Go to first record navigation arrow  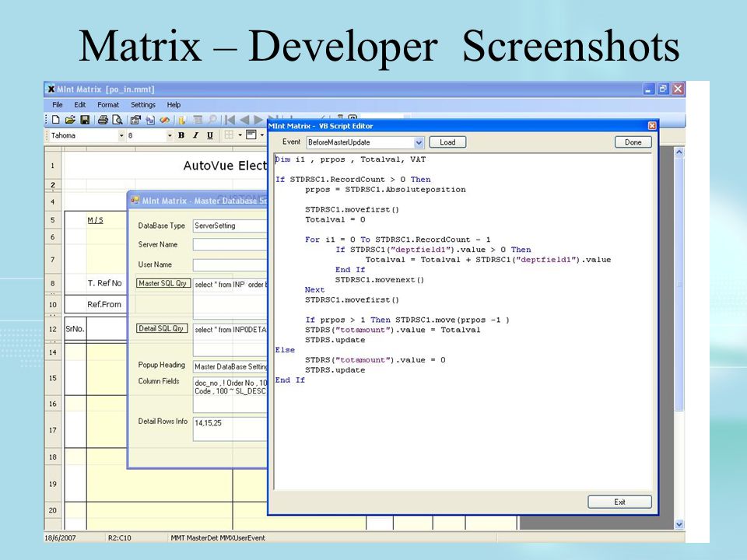pos(230,120)
